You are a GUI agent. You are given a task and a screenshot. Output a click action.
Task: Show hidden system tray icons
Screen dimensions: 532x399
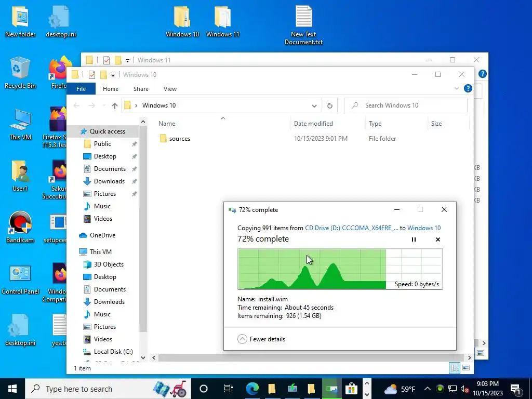pyautogui.click(x=427, y=389)
